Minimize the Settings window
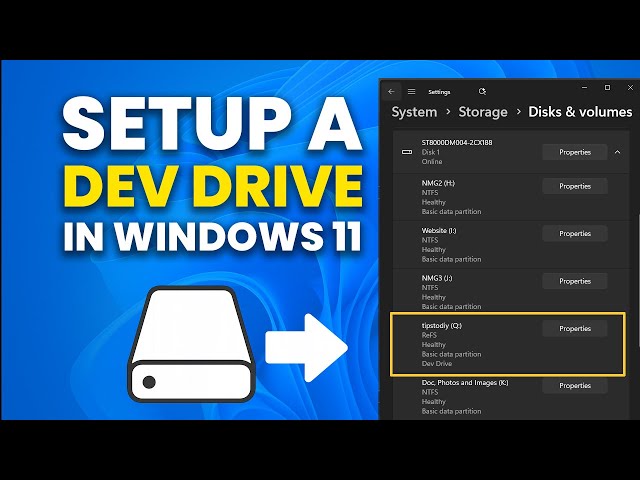This screenshot has height=480, width=640. tap(584, 87)
